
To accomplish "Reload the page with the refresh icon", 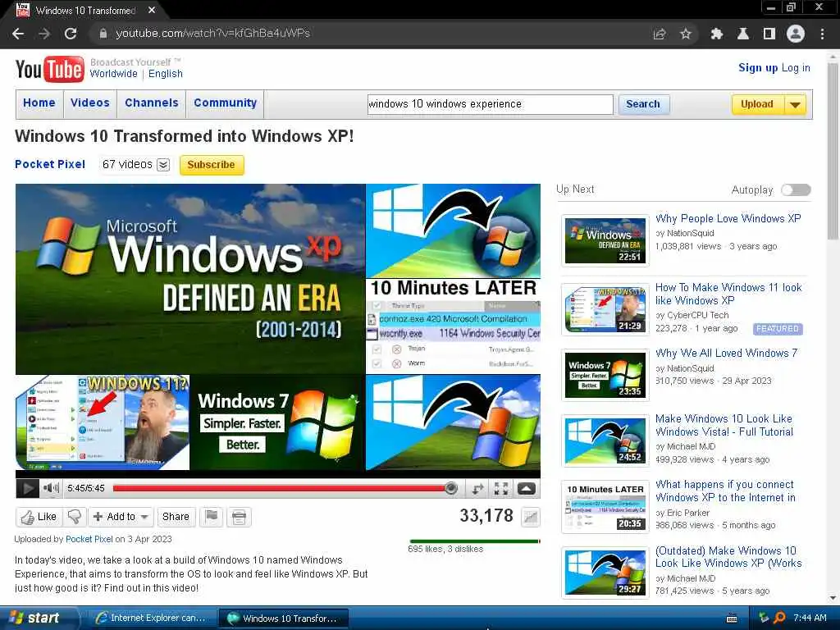I will click(71, 34).
